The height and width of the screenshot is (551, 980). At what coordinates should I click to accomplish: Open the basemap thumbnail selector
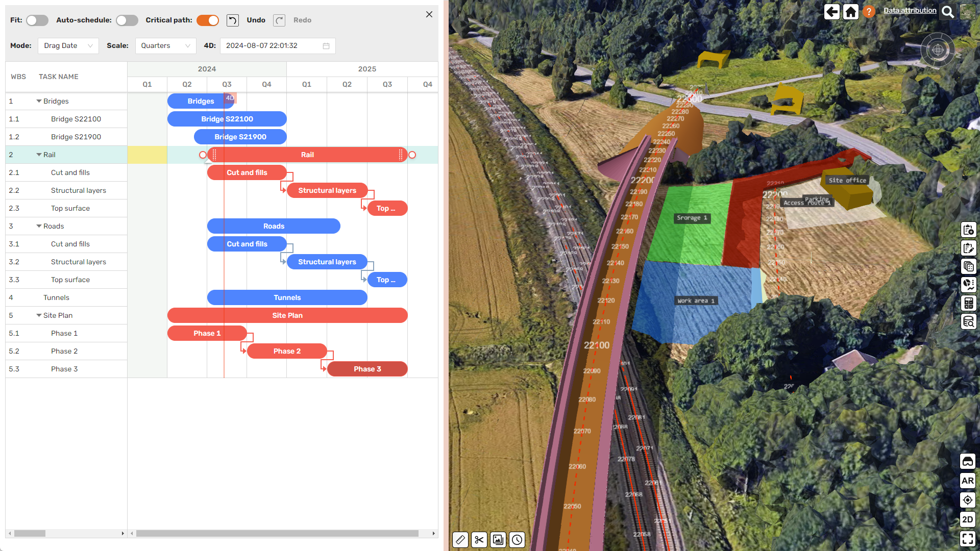tap(967, 12)
